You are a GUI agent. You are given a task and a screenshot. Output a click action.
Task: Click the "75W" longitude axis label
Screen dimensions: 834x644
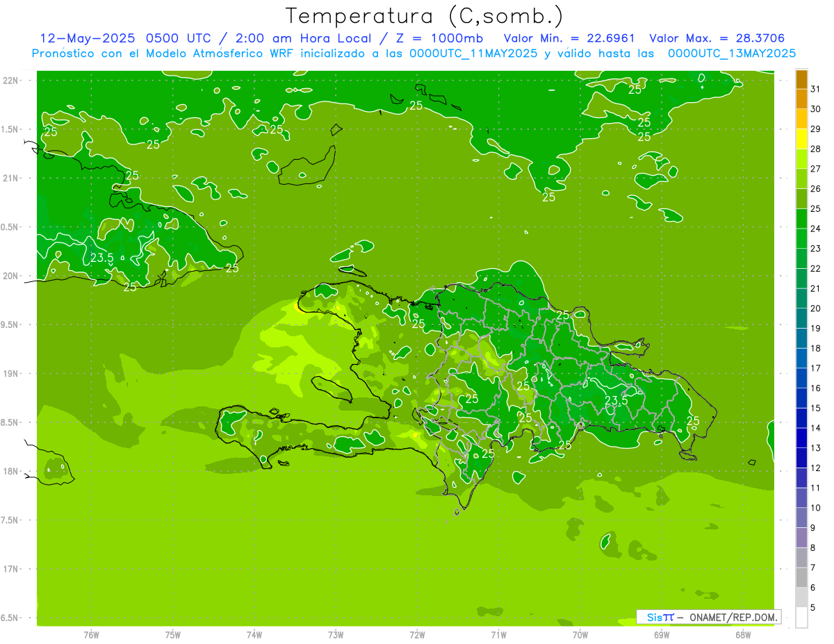pyautogui.click(x=173, y=635)
